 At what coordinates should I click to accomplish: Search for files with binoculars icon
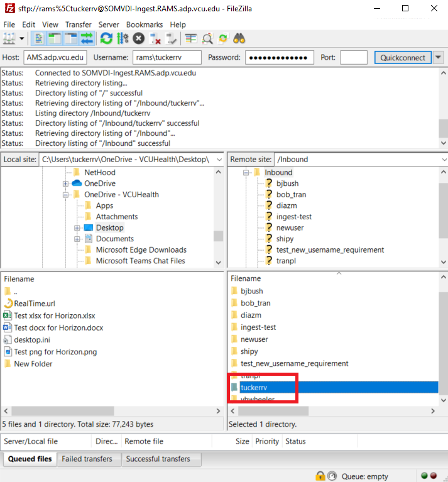[x=239, y=39]
